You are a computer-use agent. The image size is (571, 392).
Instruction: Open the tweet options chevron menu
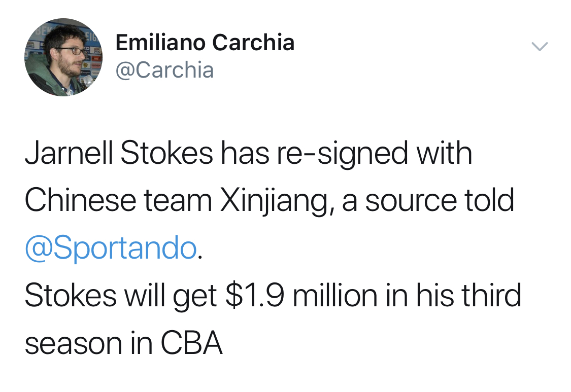(x=540, y=47)
